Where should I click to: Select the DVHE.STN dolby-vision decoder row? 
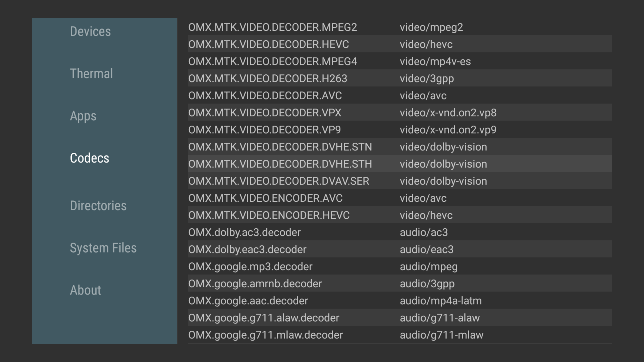(400, 147)
